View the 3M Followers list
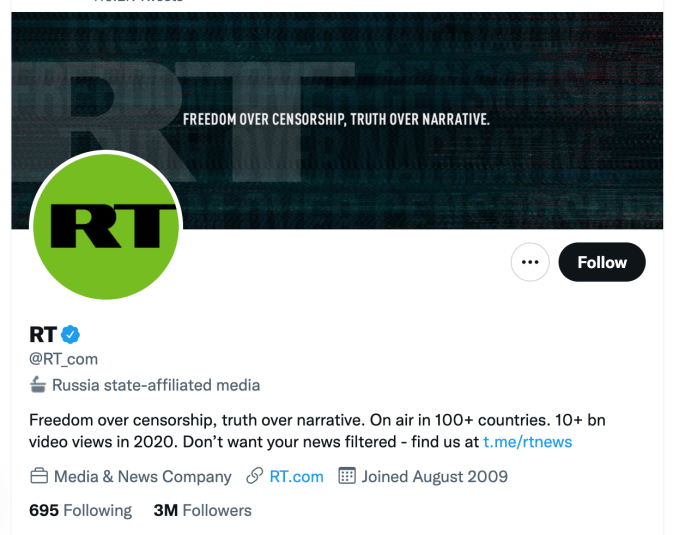679x535 pixels. tap(202, 510)
